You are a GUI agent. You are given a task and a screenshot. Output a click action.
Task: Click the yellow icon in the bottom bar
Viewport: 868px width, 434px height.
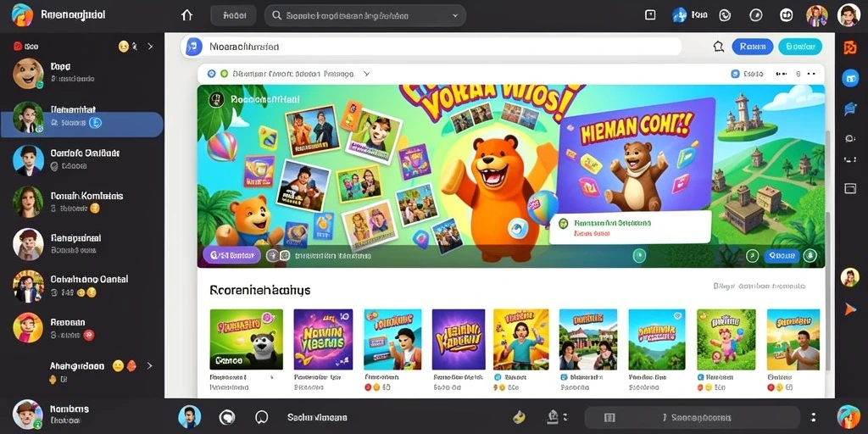tap(520, 417)
